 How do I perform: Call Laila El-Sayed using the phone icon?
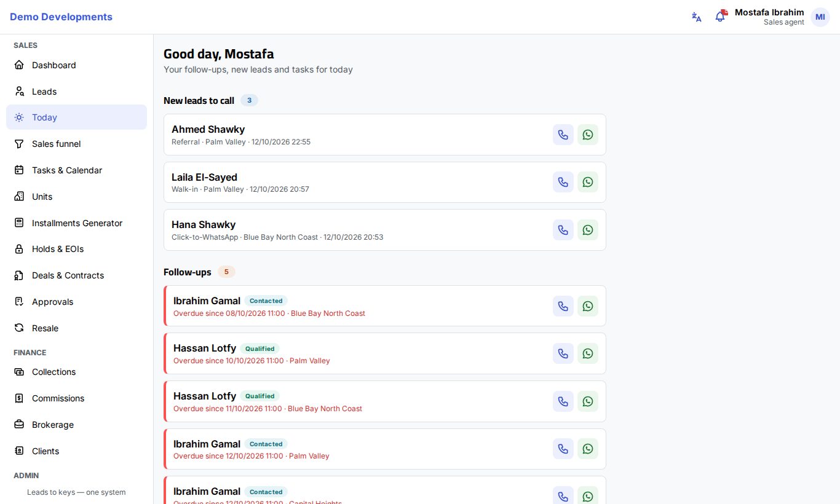563,182
